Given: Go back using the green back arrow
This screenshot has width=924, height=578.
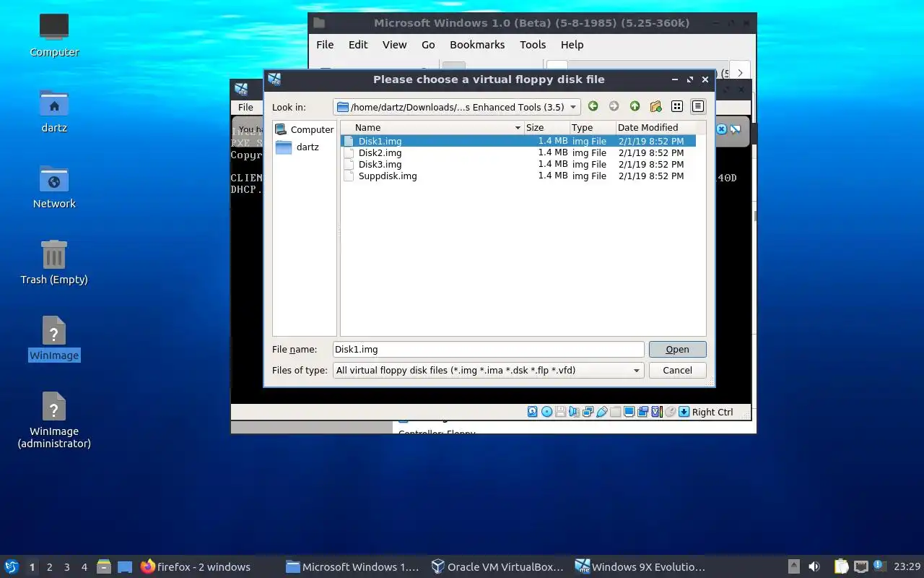Looking at the screenshot, I should 593,106.
